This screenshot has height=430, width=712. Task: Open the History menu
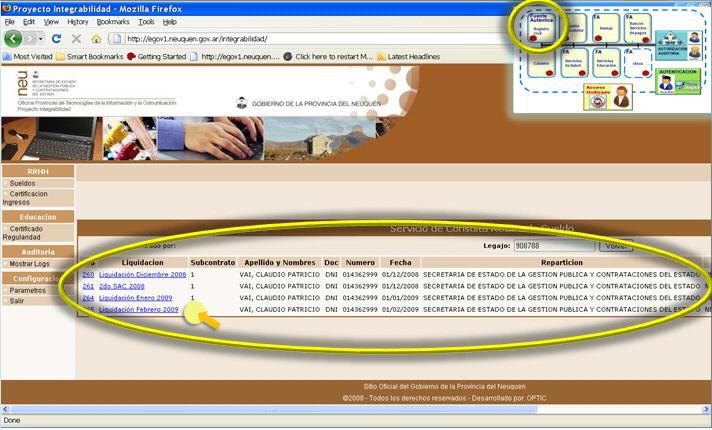(x=77, y=21)
